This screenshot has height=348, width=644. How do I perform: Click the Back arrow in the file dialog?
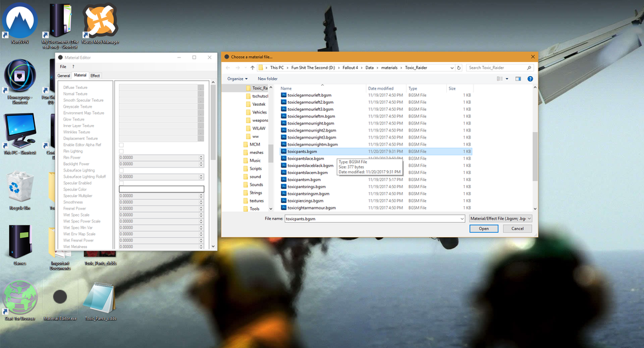pos(228,68)
